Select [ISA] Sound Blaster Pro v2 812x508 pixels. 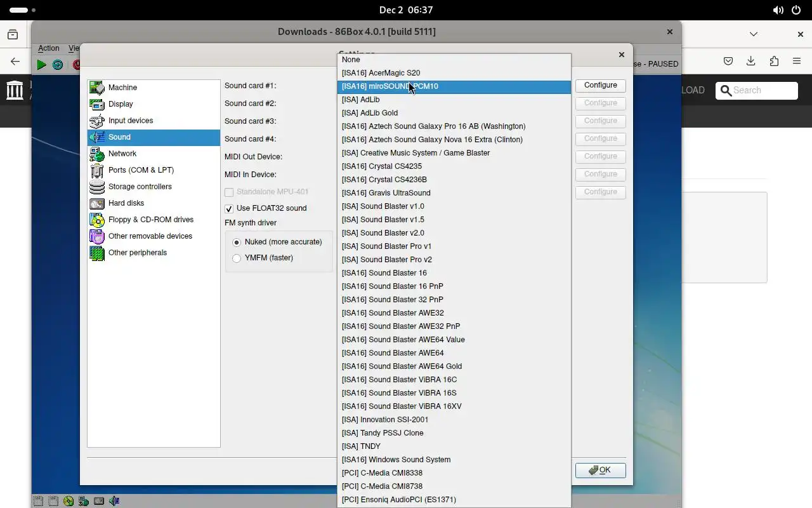point(454,260)
